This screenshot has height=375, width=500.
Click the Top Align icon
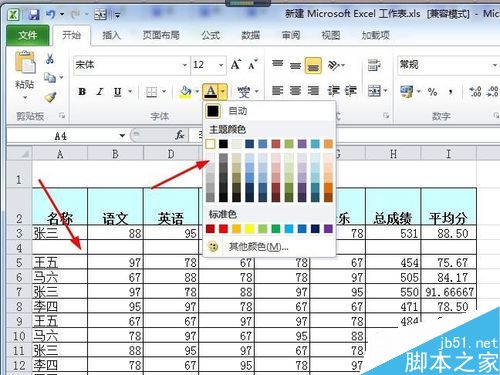point(277,64)
